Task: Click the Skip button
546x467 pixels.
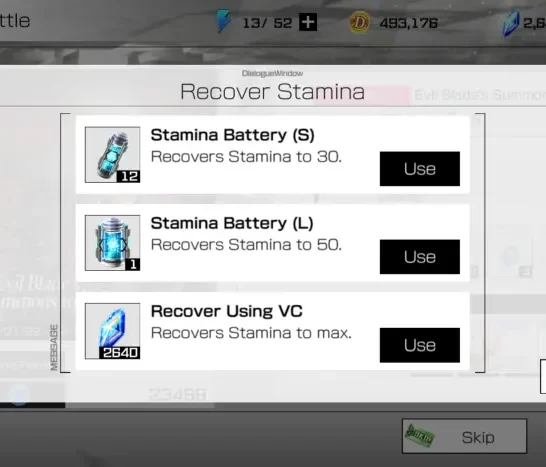Action: (x=464, y=436)
